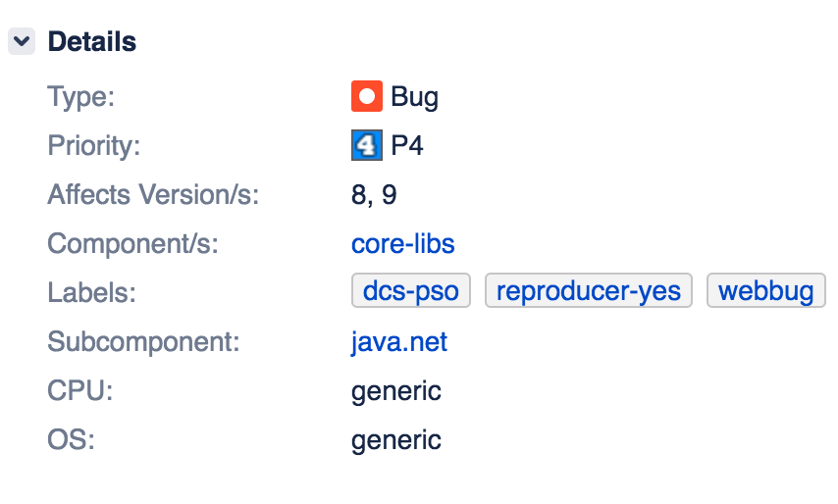
Task: Click the Details section heading
Action: (91, 42)
